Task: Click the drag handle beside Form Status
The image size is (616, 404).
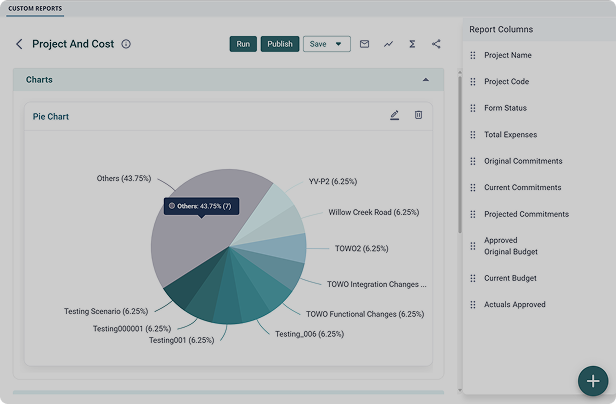Action: 473,108
